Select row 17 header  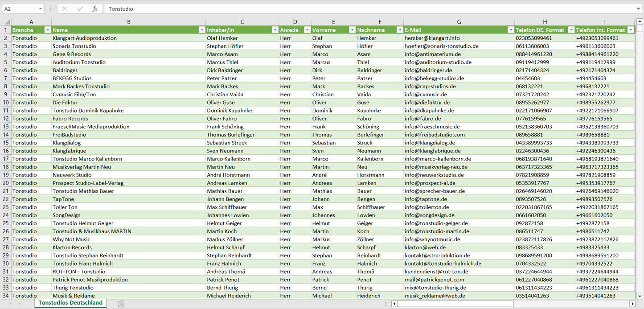(5, 159)
